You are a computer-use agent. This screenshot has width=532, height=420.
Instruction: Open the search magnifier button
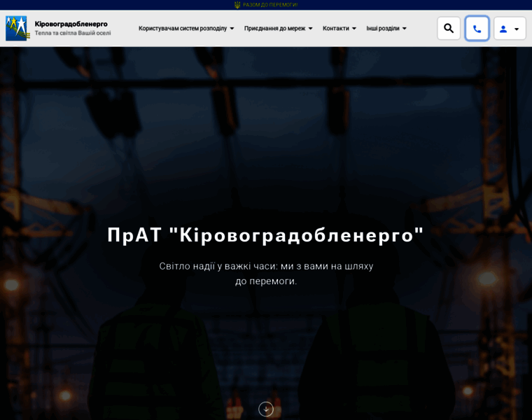449,29
